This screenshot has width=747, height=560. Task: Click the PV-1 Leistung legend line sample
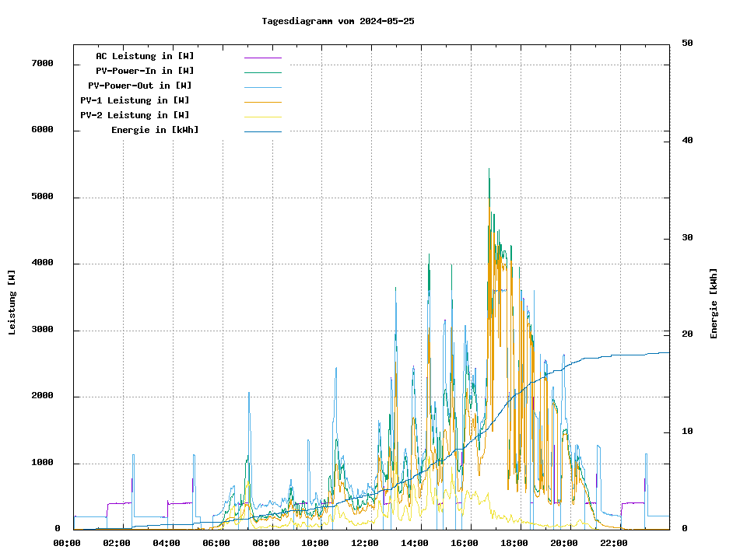(262, 102)
